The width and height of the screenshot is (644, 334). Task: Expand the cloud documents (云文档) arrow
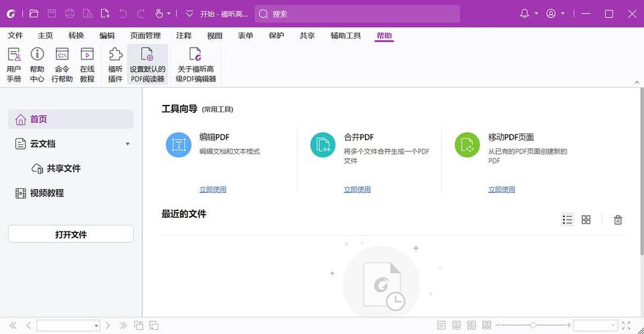[x=128, y=144]
